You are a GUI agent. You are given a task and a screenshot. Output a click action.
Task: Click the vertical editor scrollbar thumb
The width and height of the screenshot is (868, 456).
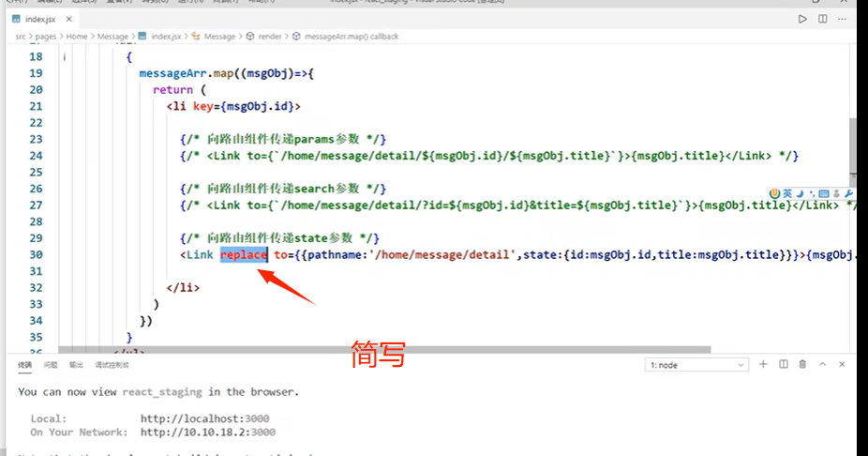[853, 152]
